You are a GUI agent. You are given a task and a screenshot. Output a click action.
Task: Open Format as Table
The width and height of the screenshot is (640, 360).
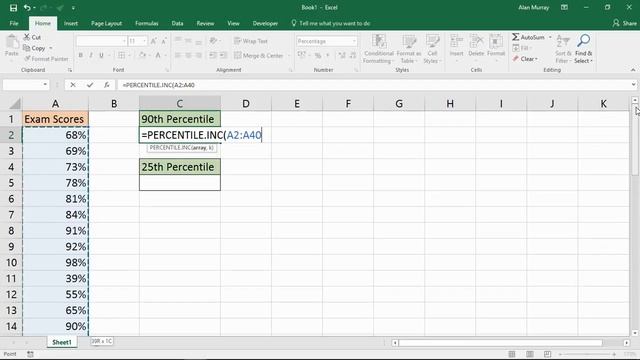(409, 49)
